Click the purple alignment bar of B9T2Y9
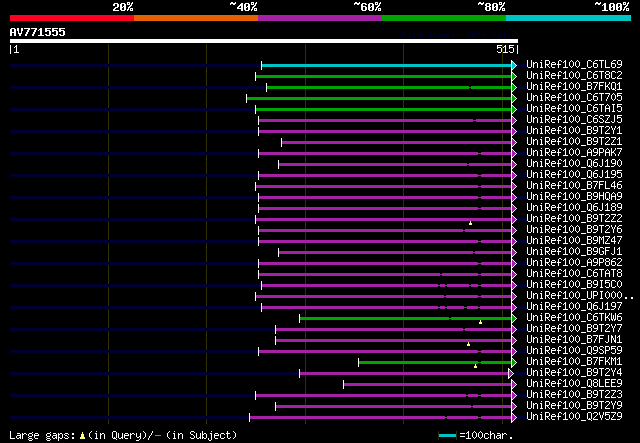 coord(393,407)
